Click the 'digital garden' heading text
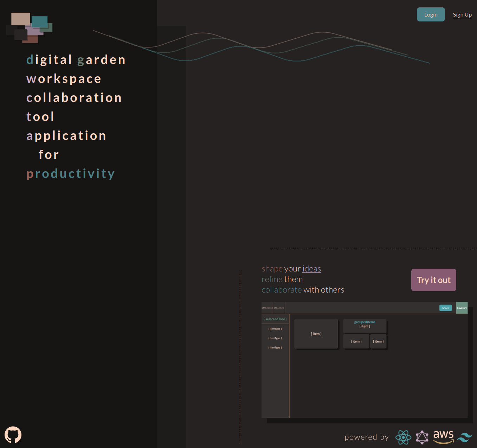This screenshot has width=477, height=448. [76, 60]
